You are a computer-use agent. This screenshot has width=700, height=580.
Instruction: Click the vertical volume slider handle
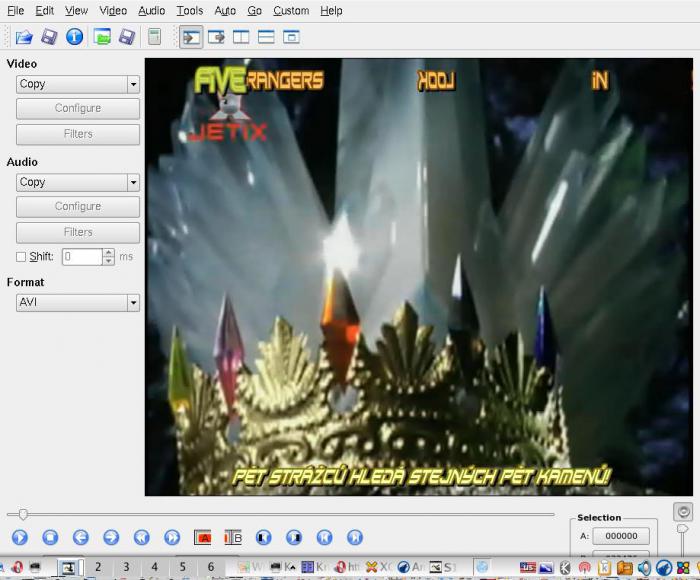(x=683, y=529)
